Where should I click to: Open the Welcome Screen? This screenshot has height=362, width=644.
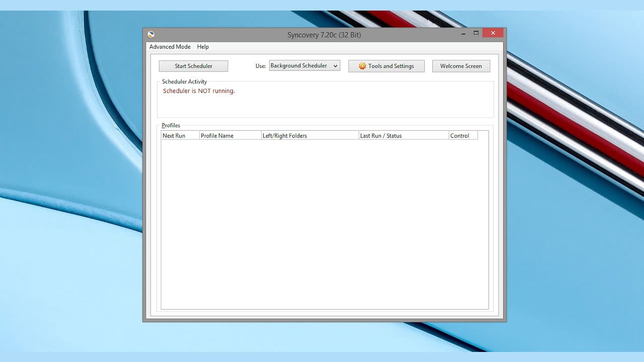tap(460, 66)
